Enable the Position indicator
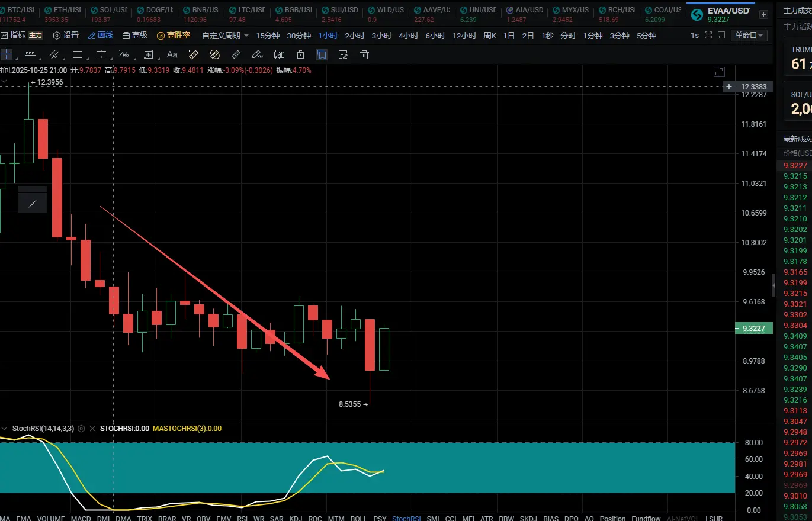 612,519
